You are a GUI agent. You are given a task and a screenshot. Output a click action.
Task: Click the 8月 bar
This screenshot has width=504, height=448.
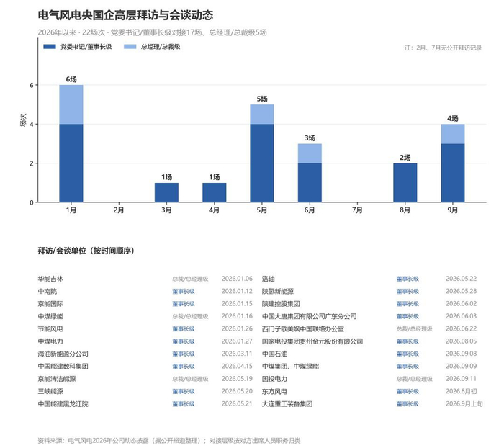coord(405,183)
